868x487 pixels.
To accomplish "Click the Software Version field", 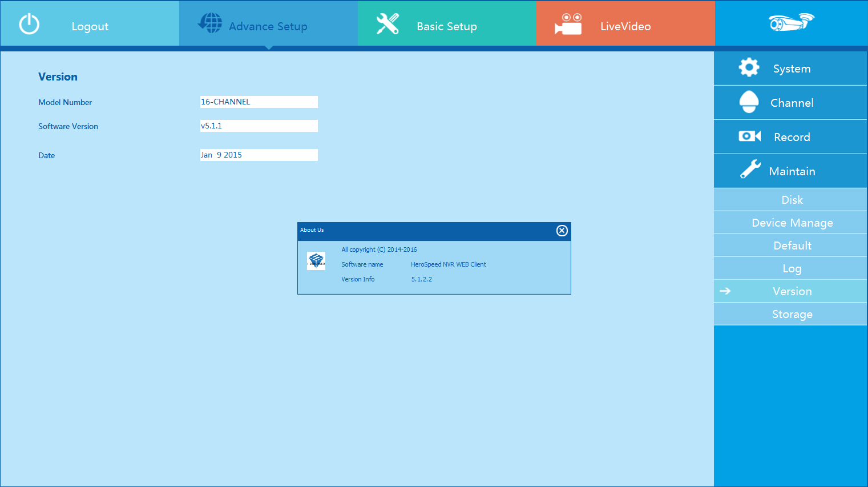I will coord(259,126).
